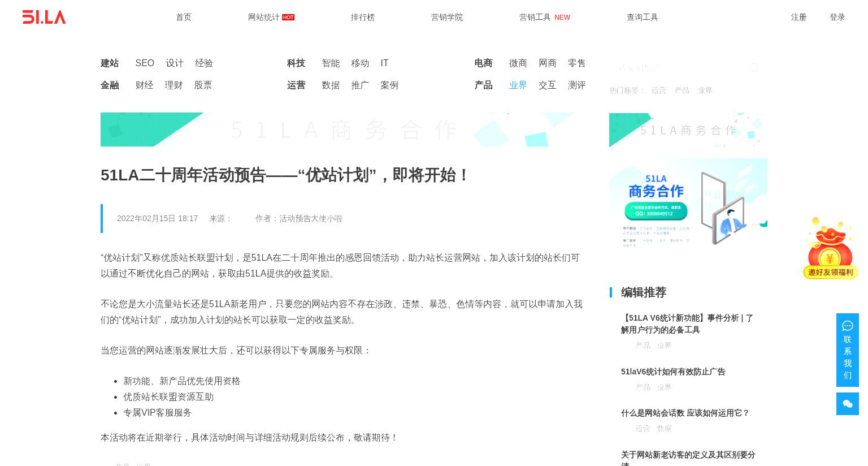Click the small sidebar 51LA商务合作 banner
Image resolution: width=868 pixels, height=466 pixels.
688,130
